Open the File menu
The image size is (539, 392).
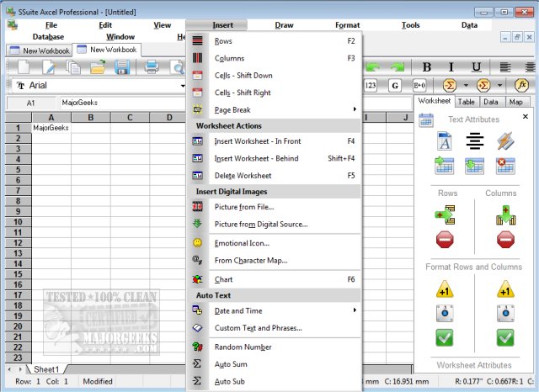pyautogui.click(x=51, y=25)
